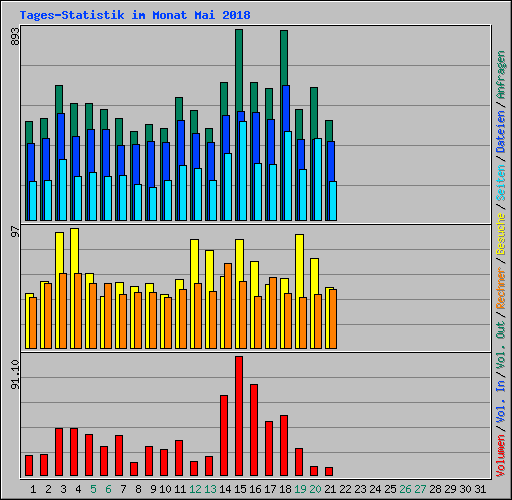Click the green weekend day label 5
Screen dimensions: 512x500
(x=93, y=489)
